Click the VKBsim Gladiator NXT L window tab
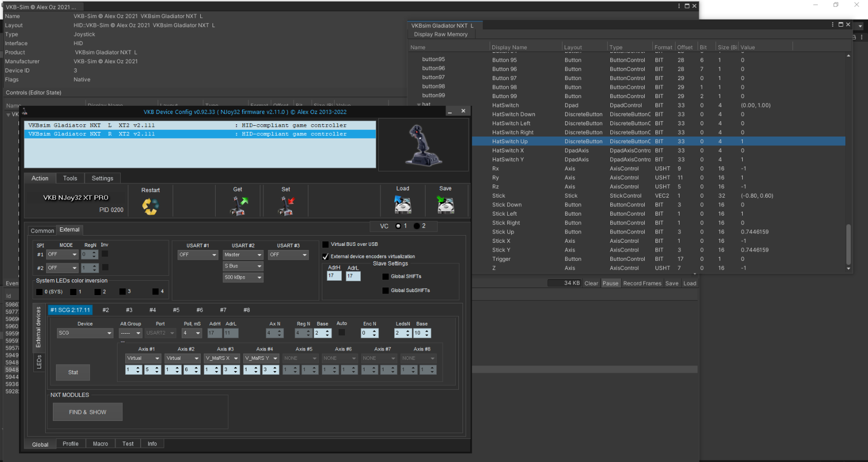 tap(442, 25)
